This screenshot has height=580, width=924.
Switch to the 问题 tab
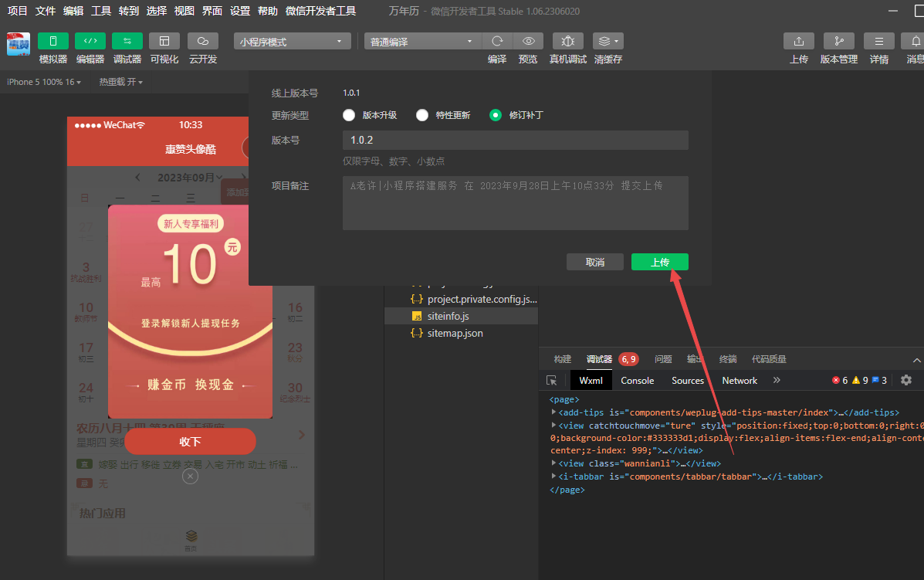[x=663, y=359]
